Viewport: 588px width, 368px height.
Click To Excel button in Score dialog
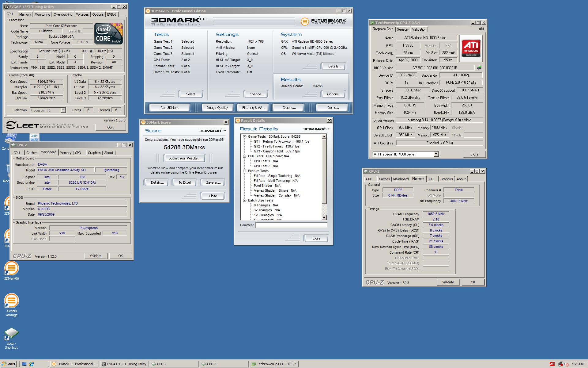pos(185,182)
